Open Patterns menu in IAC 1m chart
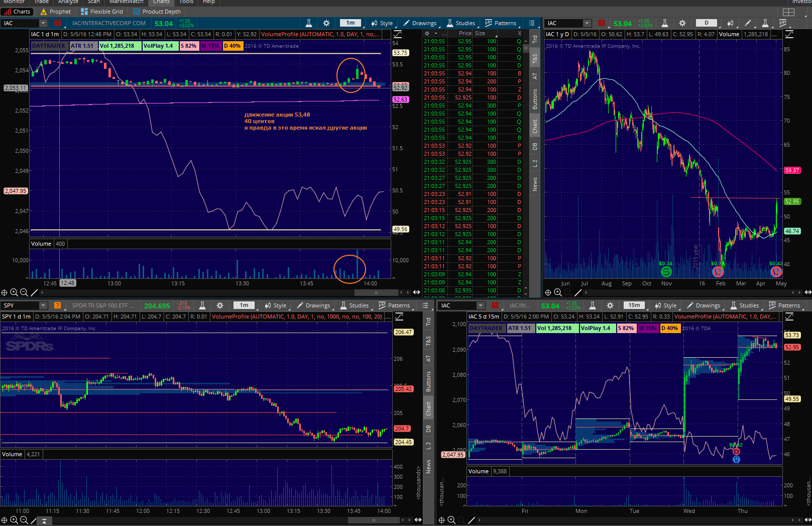Viewport: 812px width, 526px height. pos(501,23)
